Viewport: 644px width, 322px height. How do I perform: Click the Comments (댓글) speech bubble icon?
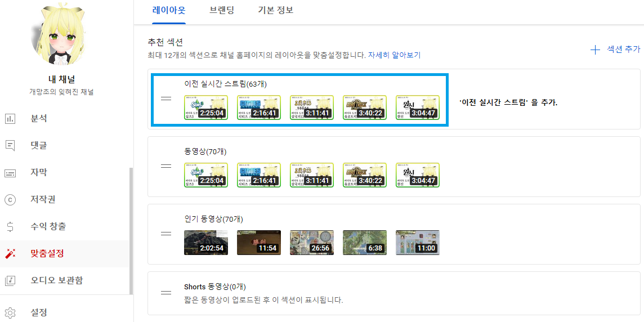click(10, 145)
